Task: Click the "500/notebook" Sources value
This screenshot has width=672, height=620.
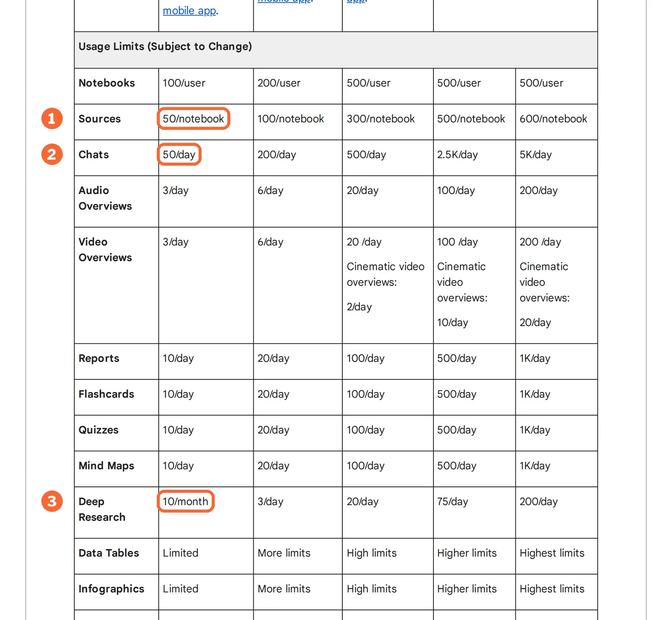Action: (471, 119)
